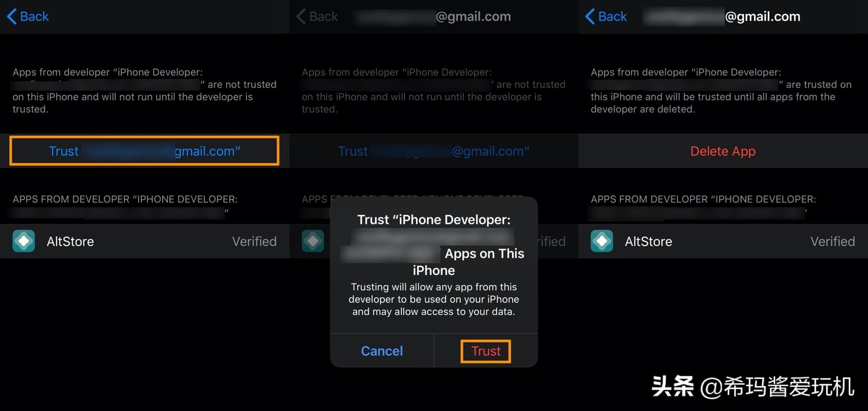This screenshot has height=411, width=868.
Task: Tap the Back label on the right panel
Action: click(x=610, y=16)
